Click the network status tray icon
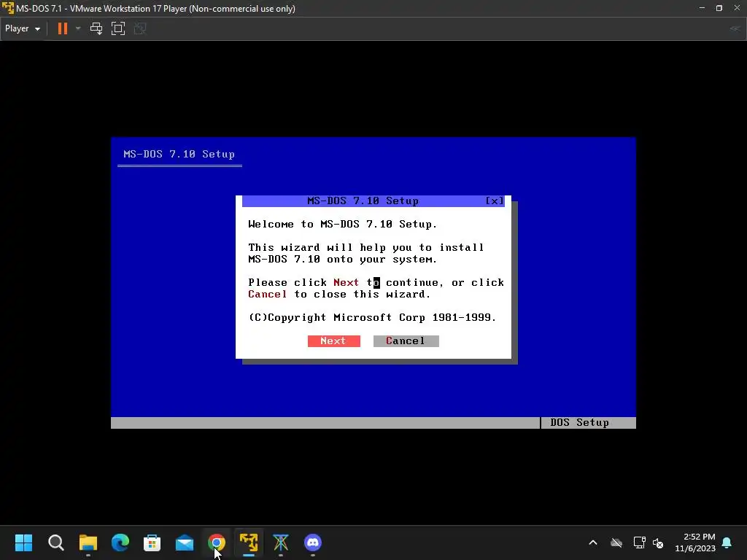The height and width of the screenshot is (560, 747). pyautogui.click(x=639, y=542)
